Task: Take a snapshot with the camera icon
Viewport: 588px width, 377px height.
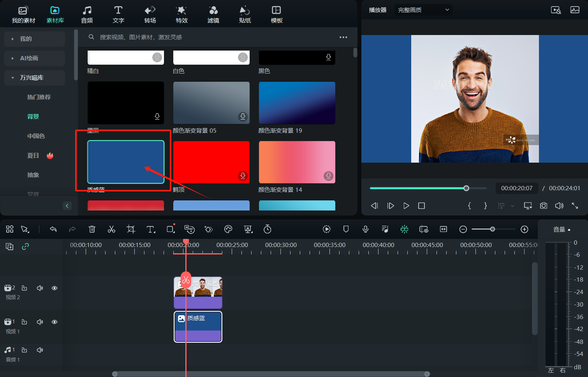Action: 544,205
